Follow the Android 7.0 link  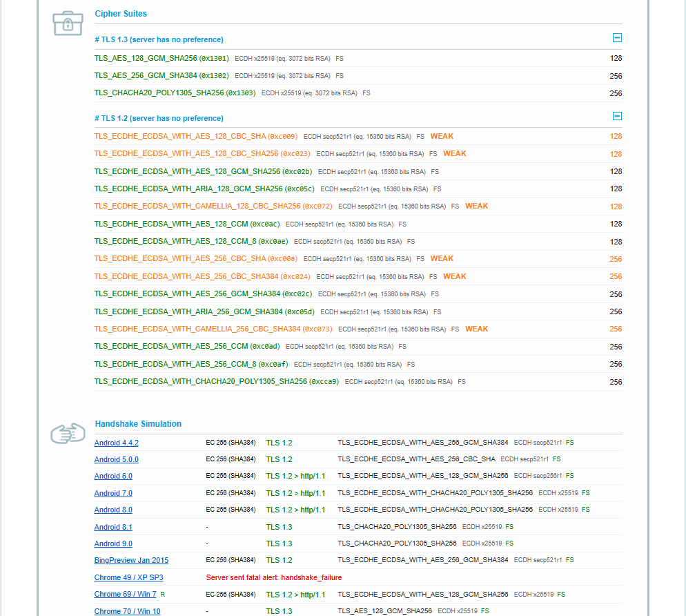(113, 493)
